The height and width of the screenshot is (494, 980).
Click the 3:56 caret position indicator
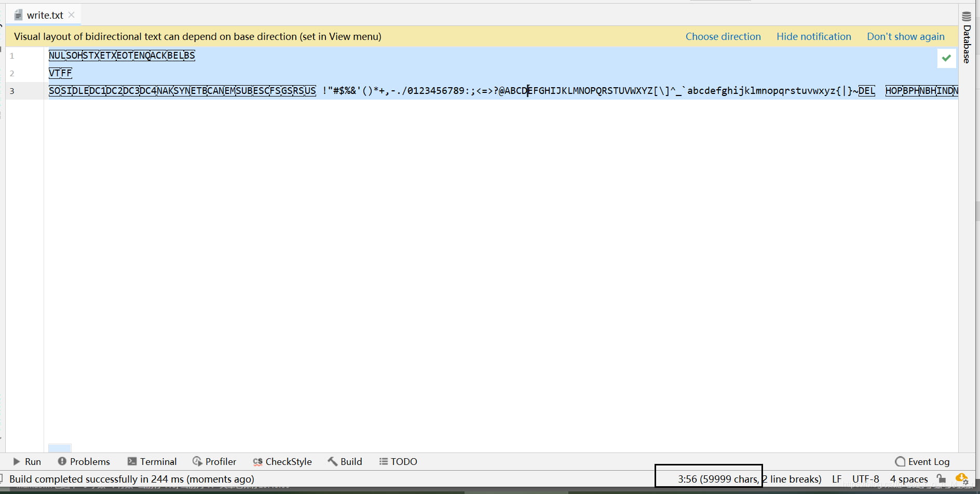click(687, 479)
